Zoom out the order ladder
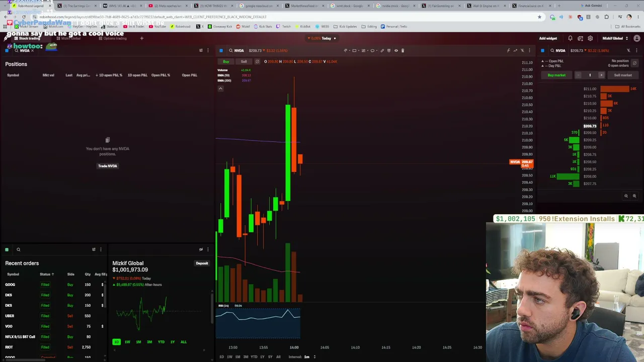The height and width of the screenshot is (362, 644). tap(626, 196)
